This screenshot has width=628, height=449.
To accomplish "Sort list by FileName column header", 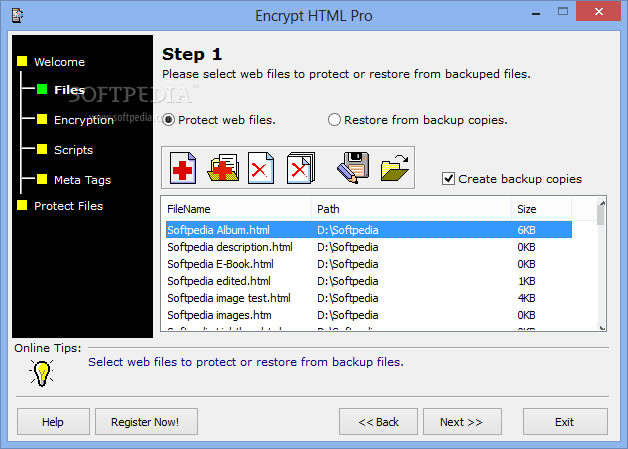I will [x=236, y=209].
